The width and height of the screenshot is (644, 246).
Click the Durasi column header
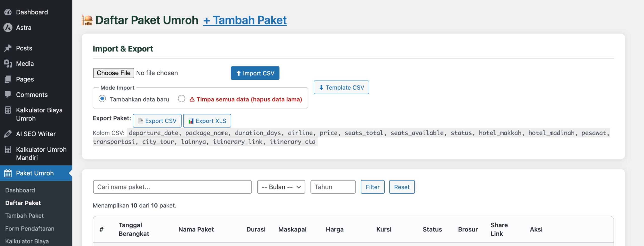(x=256, y=229)
